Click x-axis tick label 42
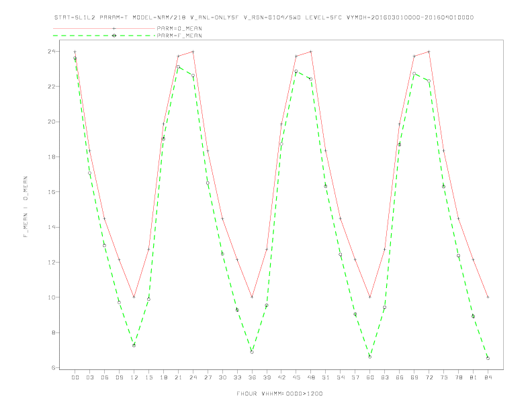The image size is (532, 411). point(281,377)
